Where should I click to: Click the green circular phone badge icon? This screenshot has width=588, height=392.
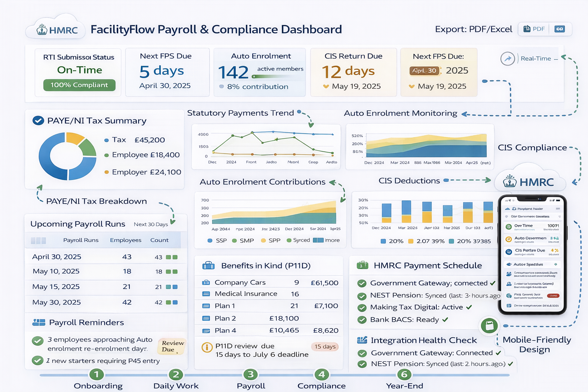(489, 326)
